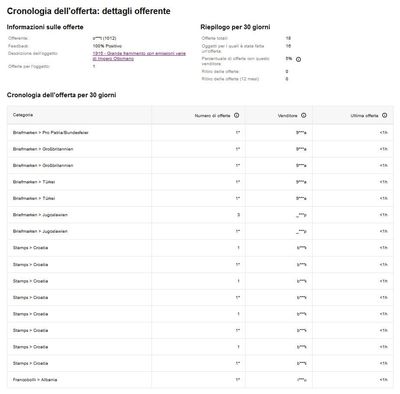The width and height of the screenshot is (400, 394).
Task: Click the Cronologia dell'offerta per 30 giorni heading
Action: pyautogui.click(x=61, y=95)
